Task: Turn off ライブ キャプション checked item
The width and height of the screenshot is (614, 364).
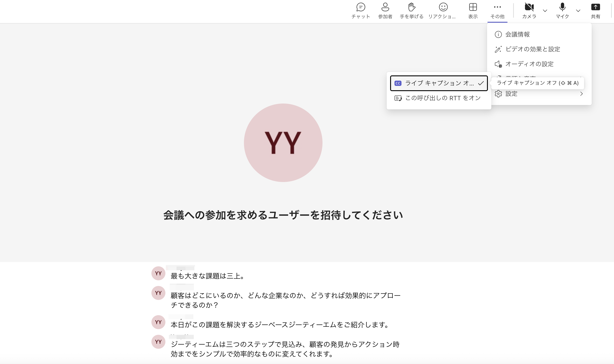Action: click(x=439, y=83)
